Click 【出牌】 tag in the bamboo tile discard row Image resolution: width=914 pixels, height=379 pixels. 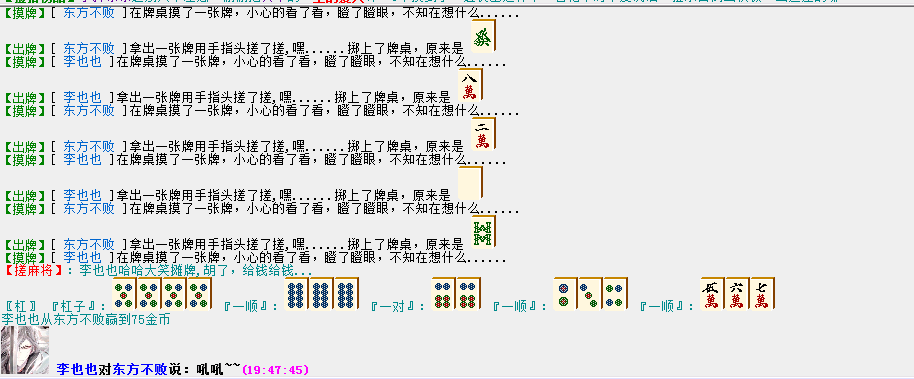pos(25,245)
